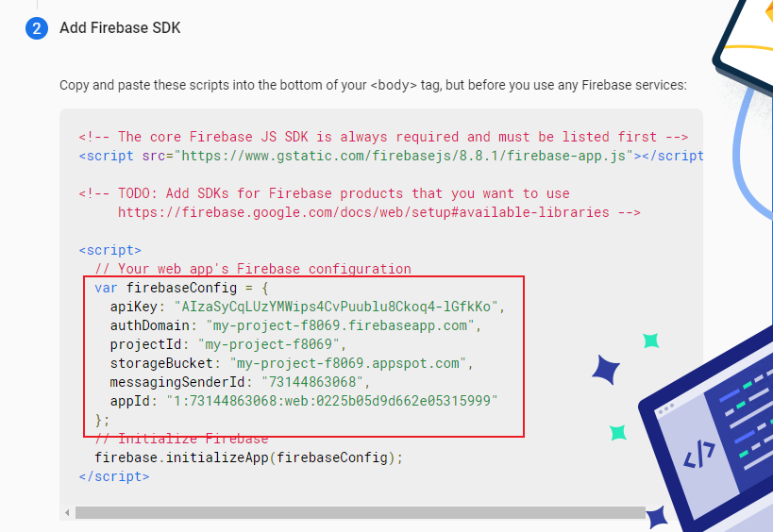Click the messagingSenderId value "73144863068"

(x=312, y=382)
